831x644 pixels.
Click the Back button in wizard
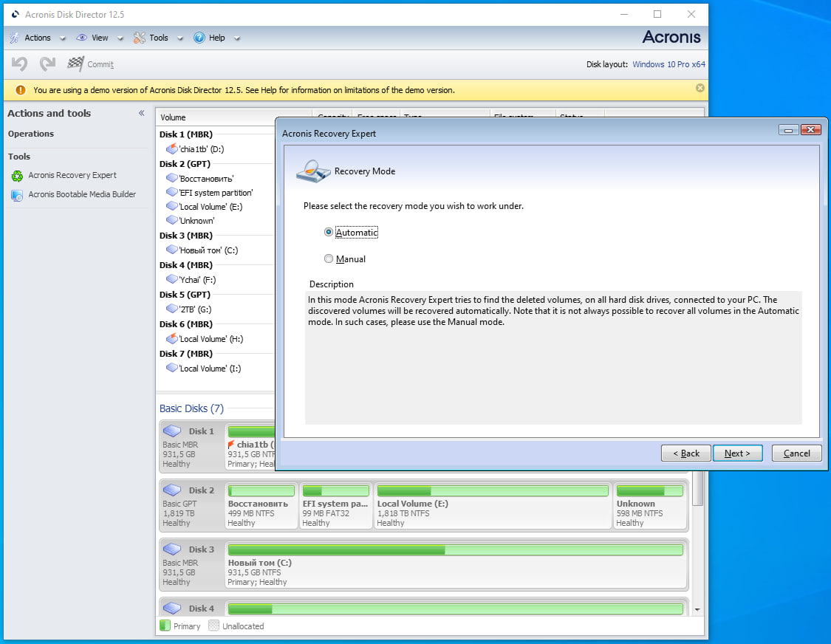point(685,453)
